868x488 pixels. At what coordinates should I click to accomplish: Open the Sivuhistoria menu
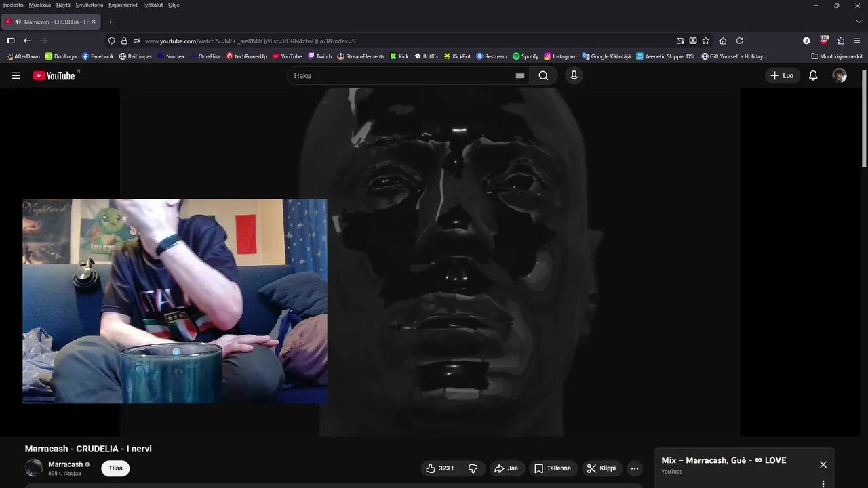pyautogui.click(x=90, y=5)
